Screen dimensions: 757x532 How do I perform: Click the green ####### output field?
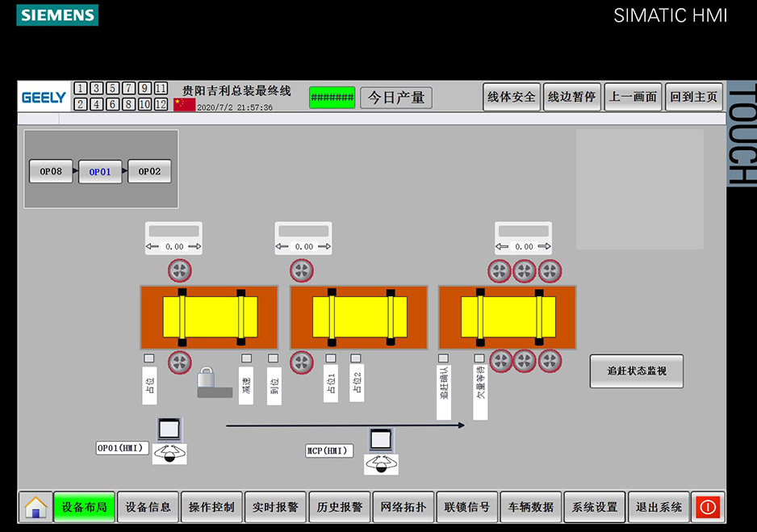[x=332, y=98]
